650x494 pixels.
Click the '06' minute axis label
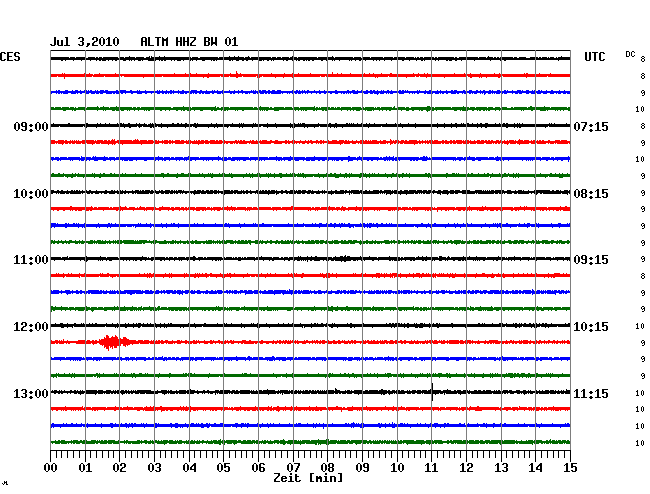tap(258, 467)
